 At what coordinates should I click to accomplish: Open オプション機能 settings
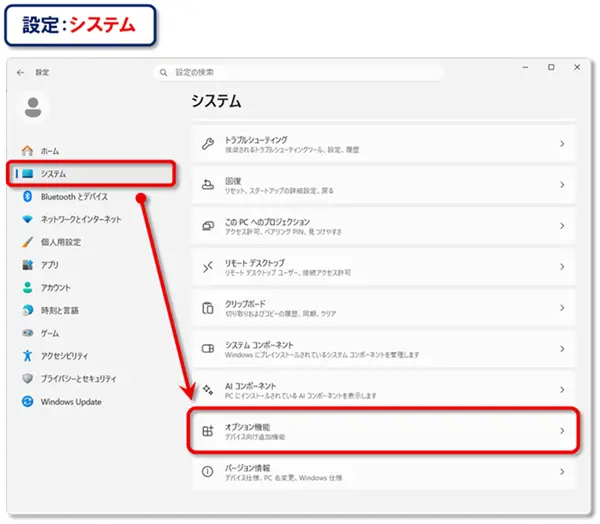pos(384,431)
